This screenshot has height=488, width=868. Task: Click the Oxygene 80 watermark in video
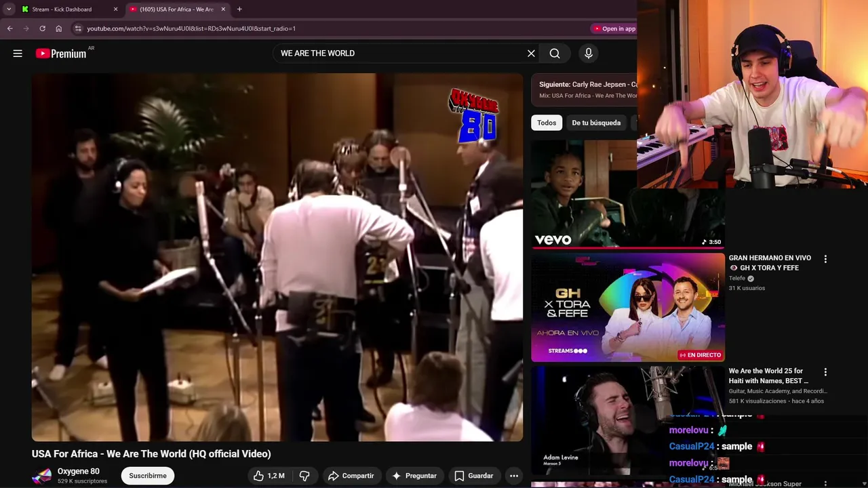473,116
